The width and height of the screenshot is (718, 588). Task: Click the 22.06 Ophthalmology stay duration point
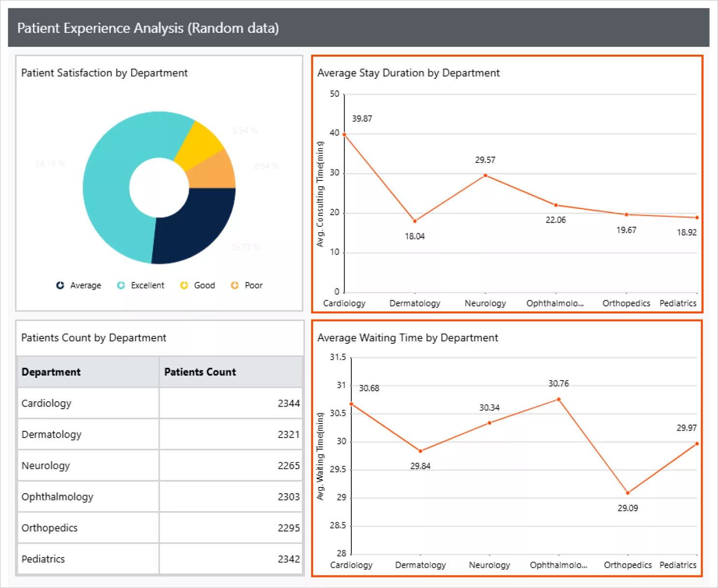tap(555, 205)
